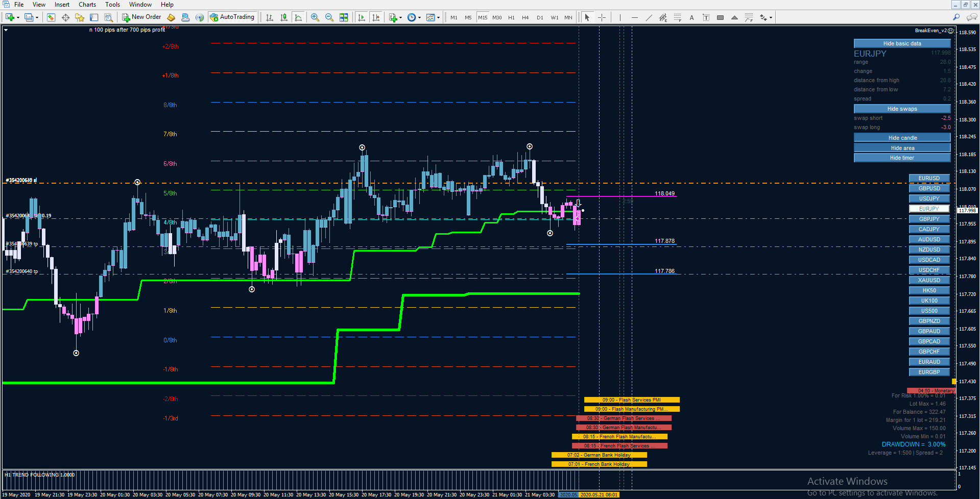Toggle the AutoTrading button
The width and height of the screenshot is (980, 499).
pyautogui.click(x=232, y=17)
